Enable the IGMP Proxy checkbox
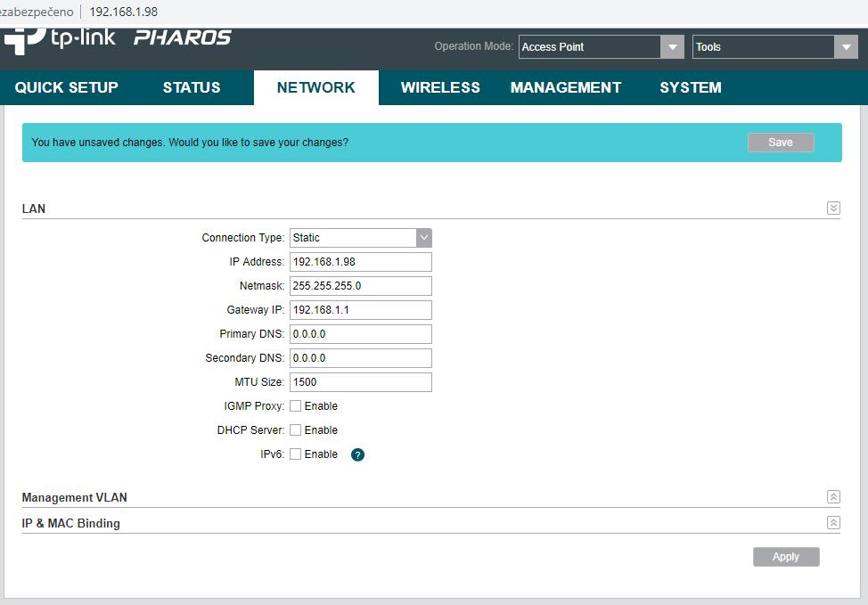The height and width of the screenshot is (605, 868). coord(296,406)
